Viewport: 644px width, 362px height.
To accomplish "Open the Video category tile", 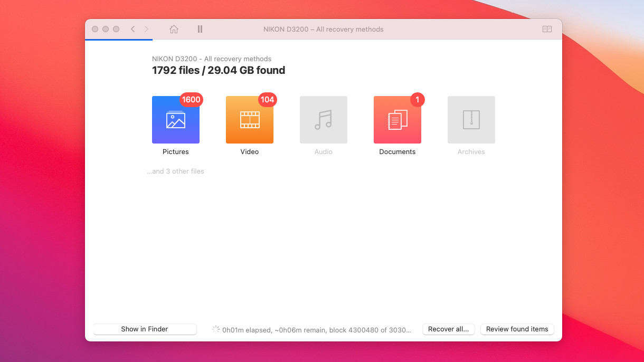I will click(250, 120).
